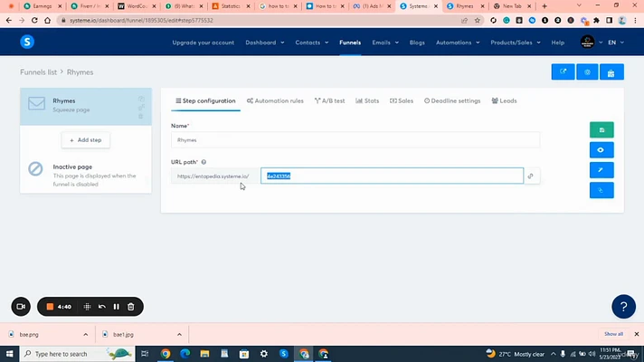Click the green save button

pos(601,130)
